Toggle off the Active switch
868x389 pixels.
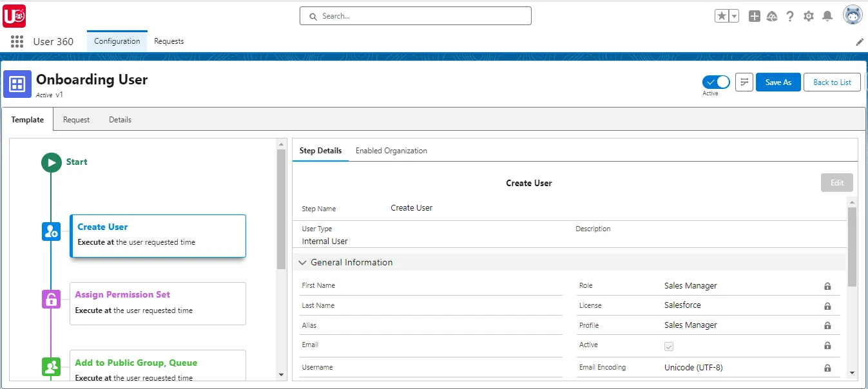715,81
